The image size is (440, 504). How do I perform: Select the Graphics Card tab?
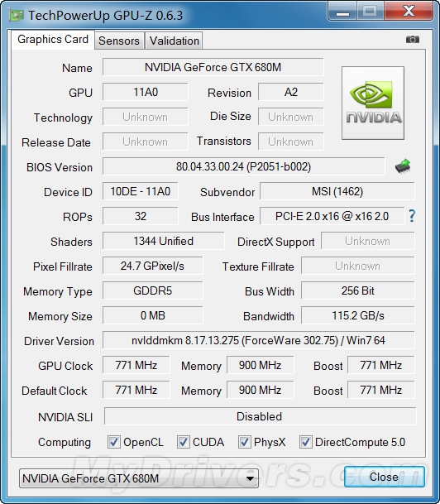click(53, 40)
